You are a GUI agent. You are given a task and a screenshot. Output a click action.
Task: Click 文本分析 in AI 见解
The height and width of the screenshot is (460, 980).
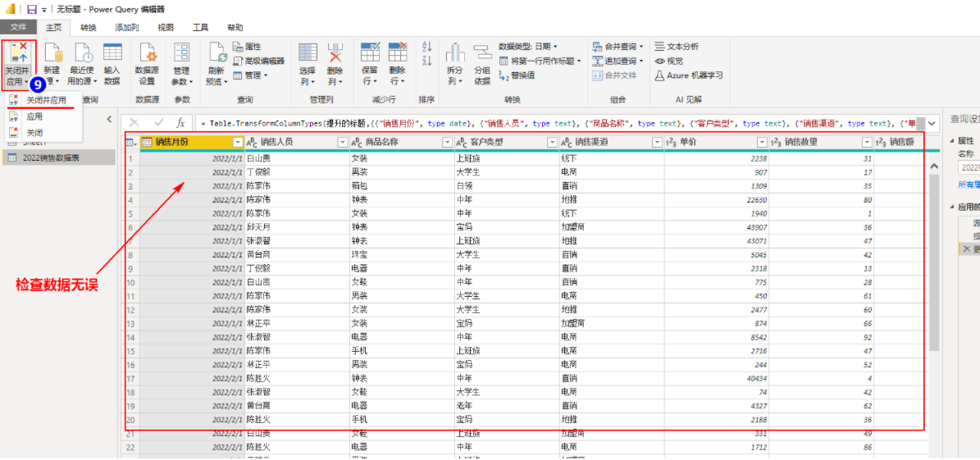pos(677,47)
